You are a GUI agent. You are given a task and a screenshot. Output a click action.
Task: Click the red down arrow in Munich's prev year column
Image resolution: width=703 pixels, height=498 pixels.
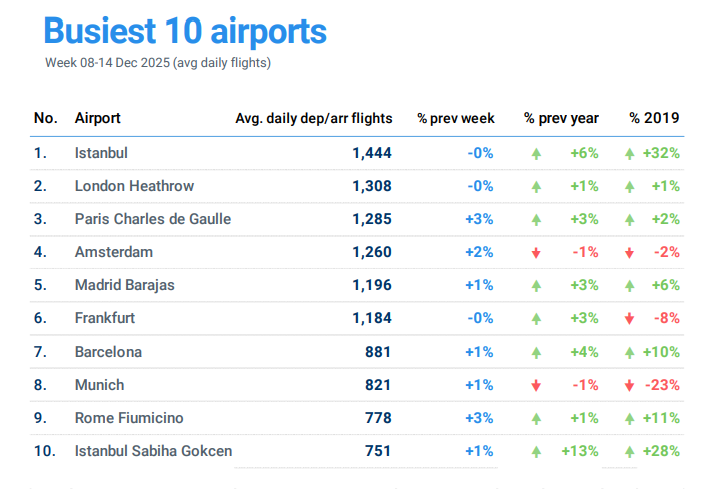(537, 385)
